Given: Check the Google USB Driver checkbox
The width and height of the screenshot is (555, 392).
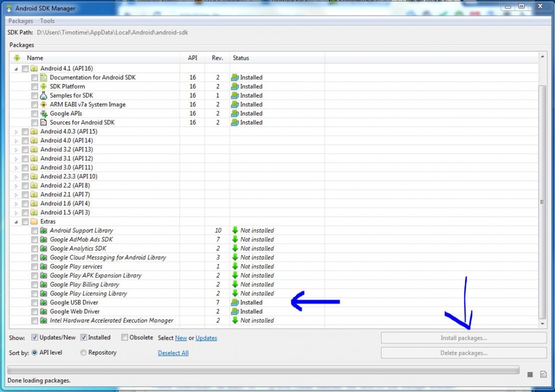Looking at the screenshot, I should [34, 303].
